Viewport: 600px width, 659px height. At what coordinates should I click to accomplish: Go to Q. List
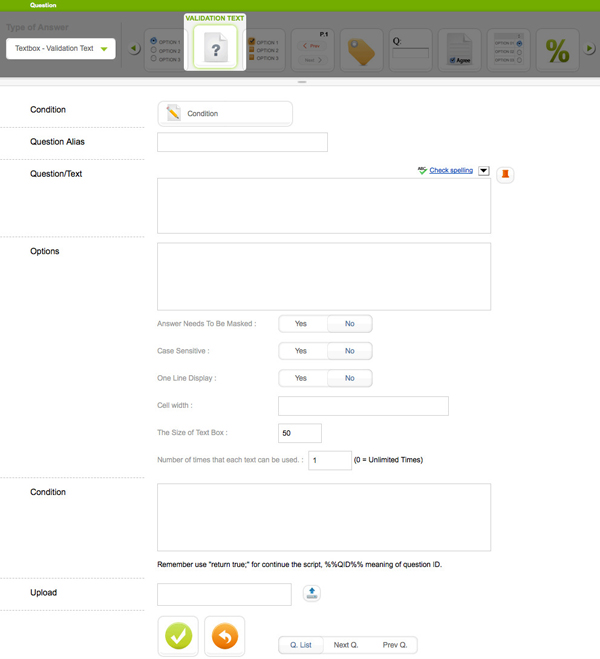click(x=301, y=645)
